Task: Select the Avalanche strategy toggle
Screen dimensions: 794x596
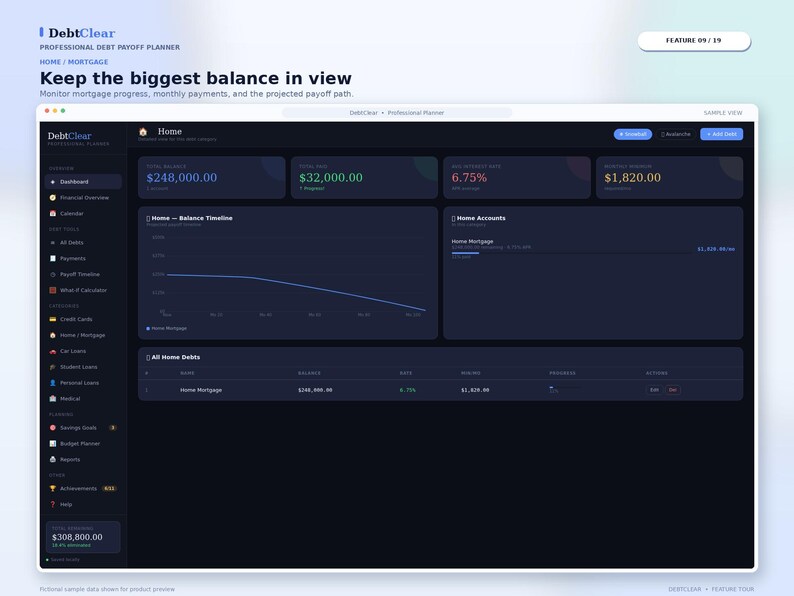Action: pyautogui.click(x=676, y=134)
